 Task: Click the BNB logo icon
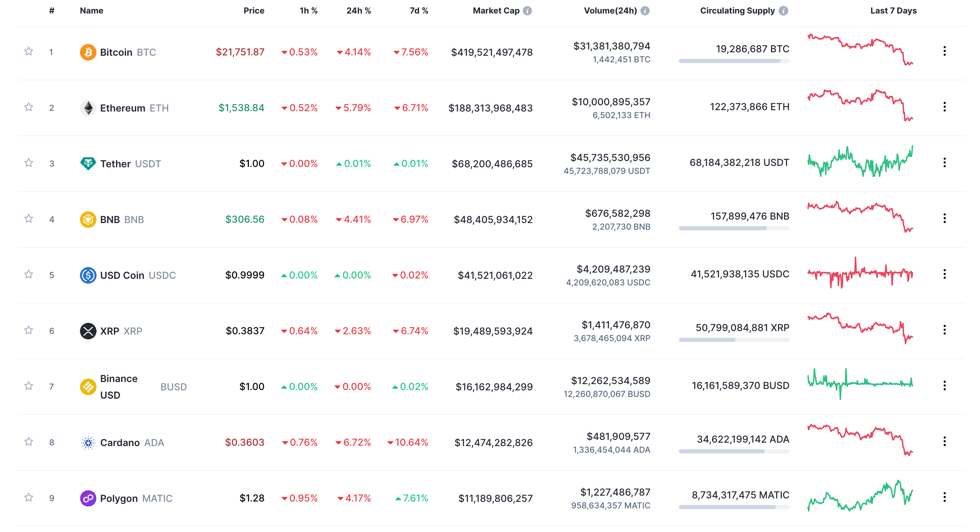point(88,219)
